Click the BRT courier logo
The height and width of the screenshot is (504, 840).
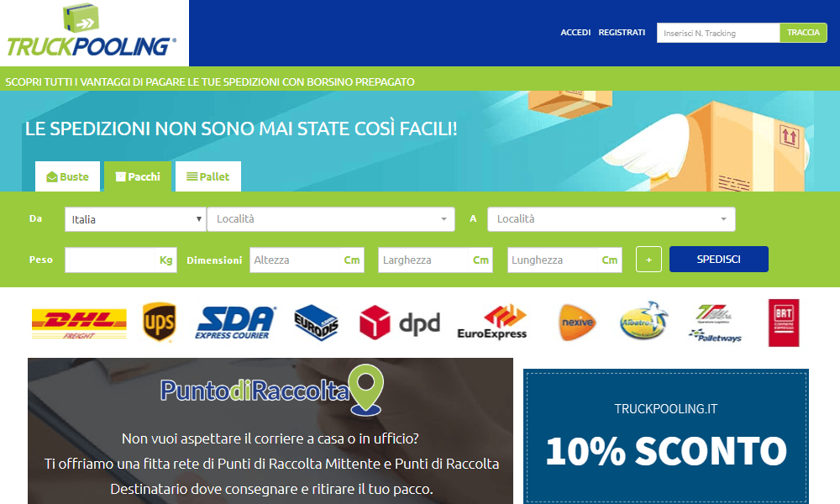(x=784, y=323)
